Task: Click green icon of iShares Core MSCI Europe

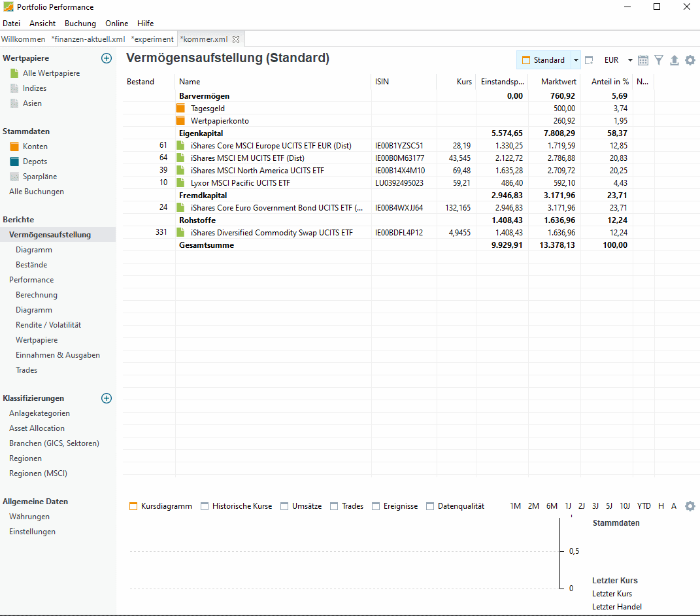Action: [180, 145]
